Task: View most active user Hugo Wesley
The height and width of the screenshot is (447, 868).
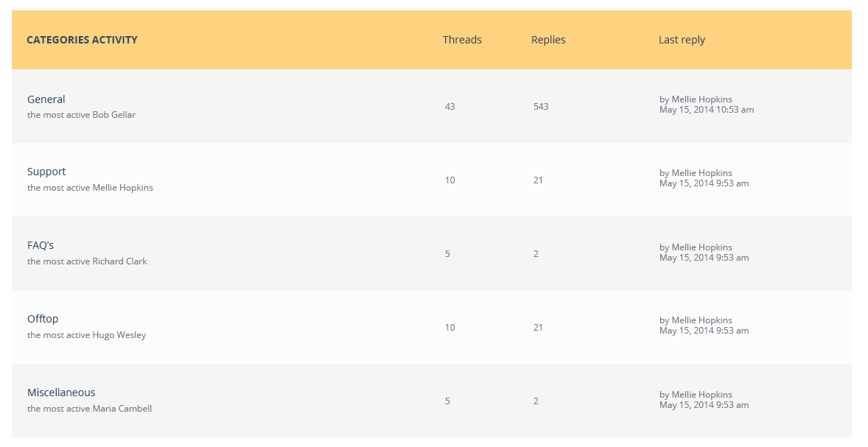Action: (119, 335)
